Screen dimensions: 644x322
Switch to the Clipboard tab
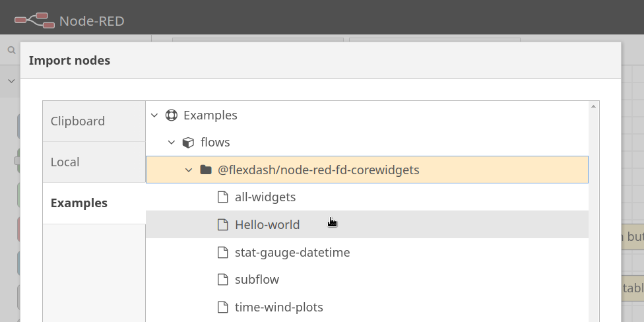pyautogui.click(x=94, y=121)
